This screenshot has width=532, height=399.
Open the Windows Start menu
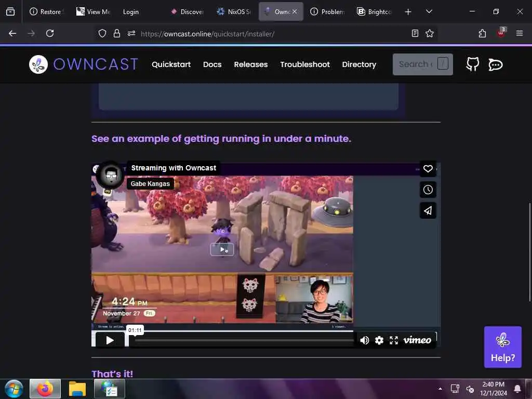coord(14,389)
